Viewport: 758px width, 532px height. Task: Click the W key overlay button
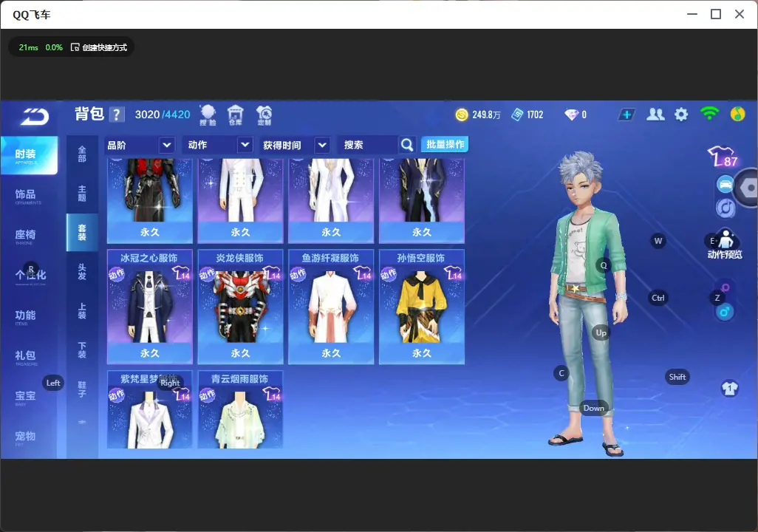pyautogui.click(x=658, y=241)
